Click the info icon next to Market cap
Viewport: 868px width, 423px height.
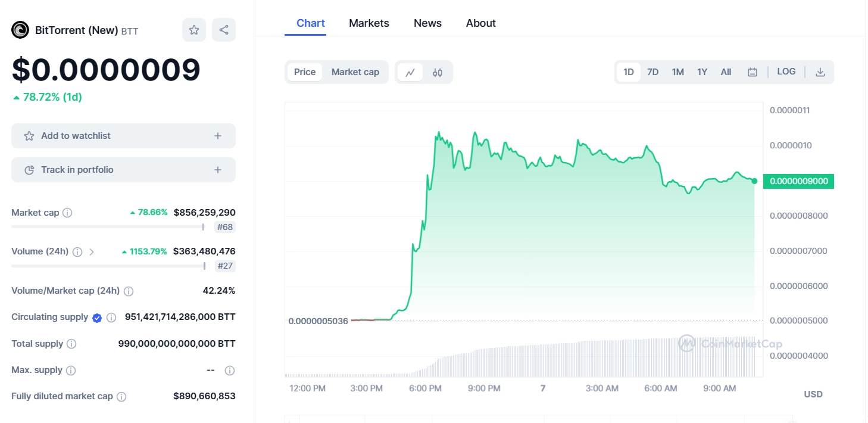(67, 212)
